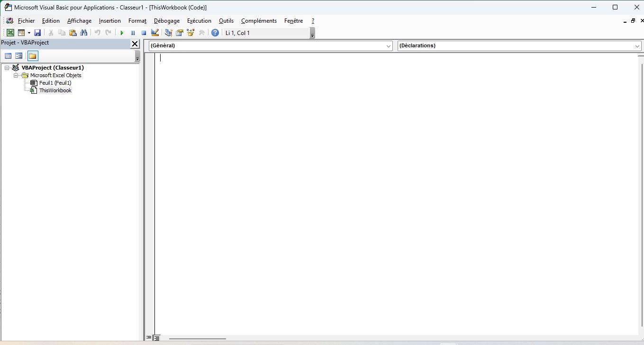
Task: Minimize the Visual Basic window
Action: tap(594, 7)
